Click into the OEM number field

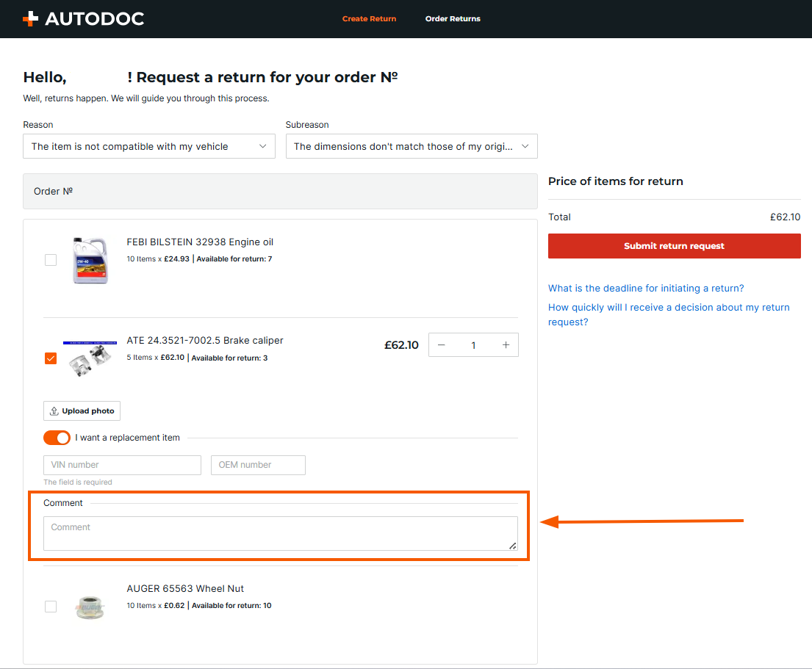258,465
